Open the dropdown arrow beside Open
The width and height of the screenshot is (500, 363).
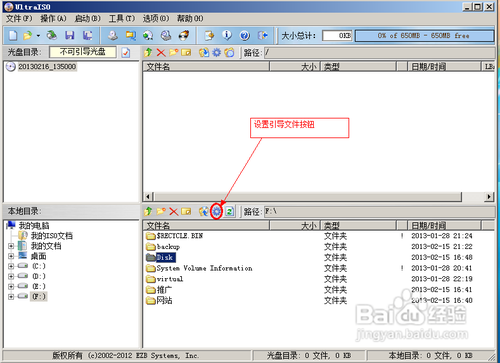(x=38, y=36)
